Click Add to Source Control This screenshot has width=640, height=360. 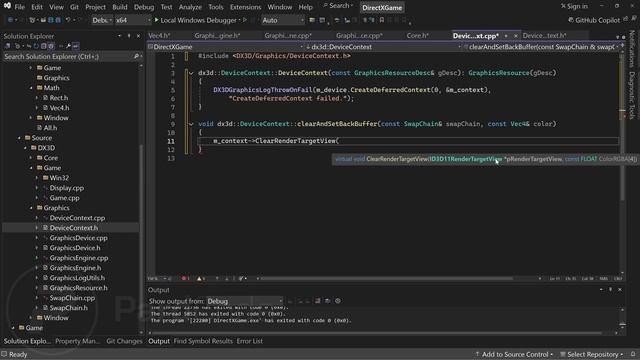(x=514, y=354)
